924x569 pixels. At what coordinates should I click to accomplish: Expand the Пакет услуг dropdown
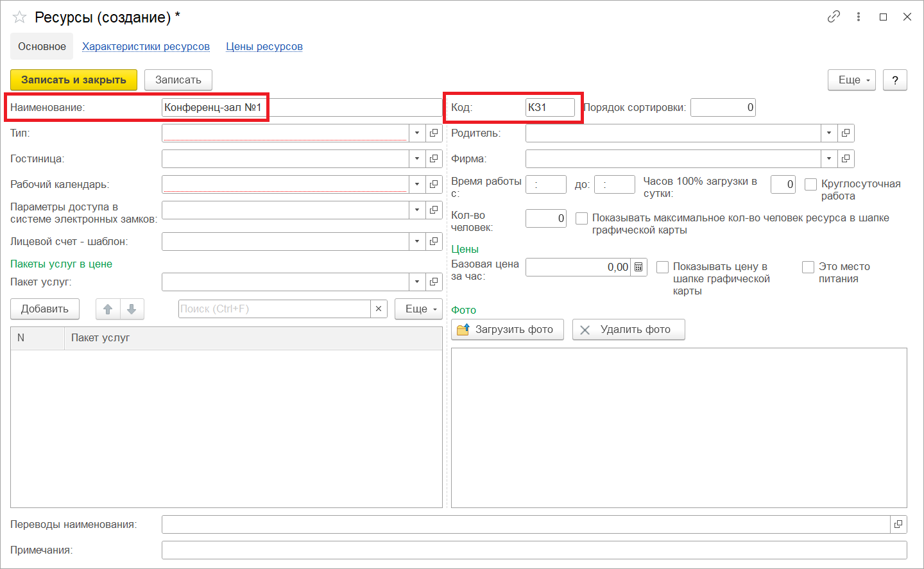pyautogui.click(x=417, y=282)
